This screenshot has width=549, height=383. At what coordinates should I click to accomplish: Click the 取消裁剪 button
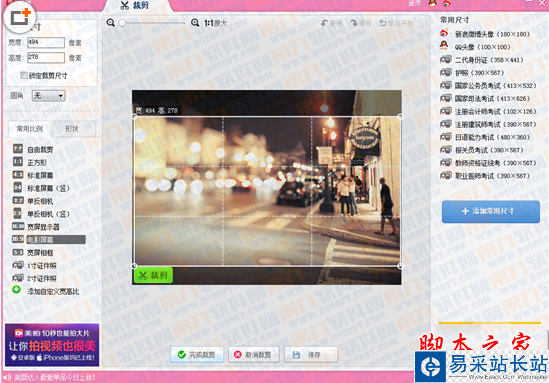(x=253, y=355)
